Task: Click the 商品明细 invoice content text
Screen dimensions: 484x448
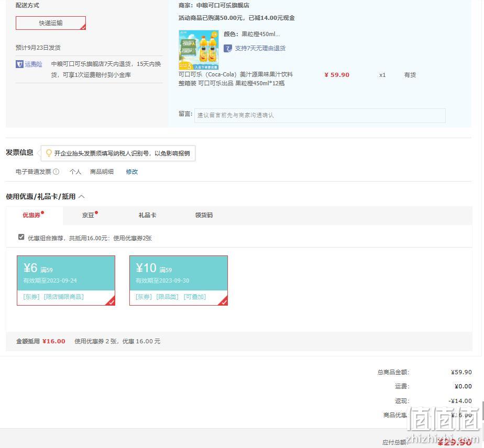Action: tap(102, 172)
